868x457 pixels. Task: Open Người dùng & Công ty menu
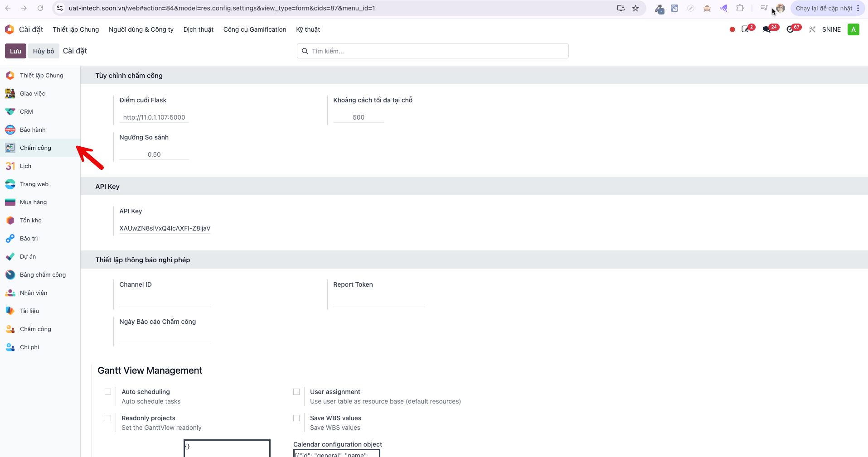[141, 29]
